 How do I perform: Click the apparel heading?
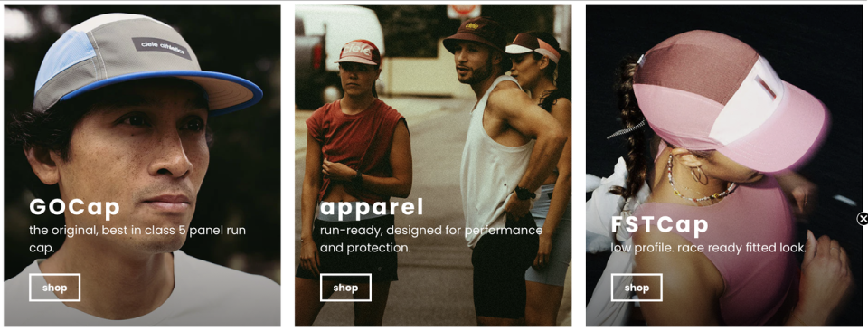[x=372, y=208]
